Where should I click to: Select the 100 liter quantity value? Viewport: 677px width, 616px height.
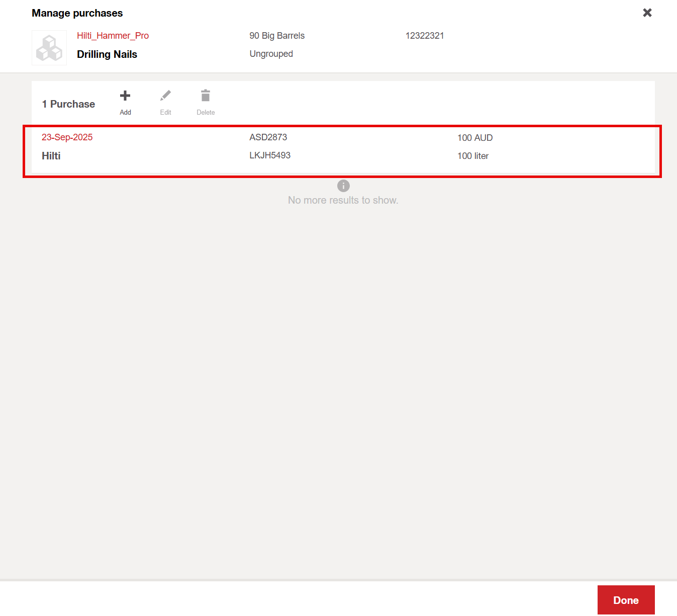[472, 156]
